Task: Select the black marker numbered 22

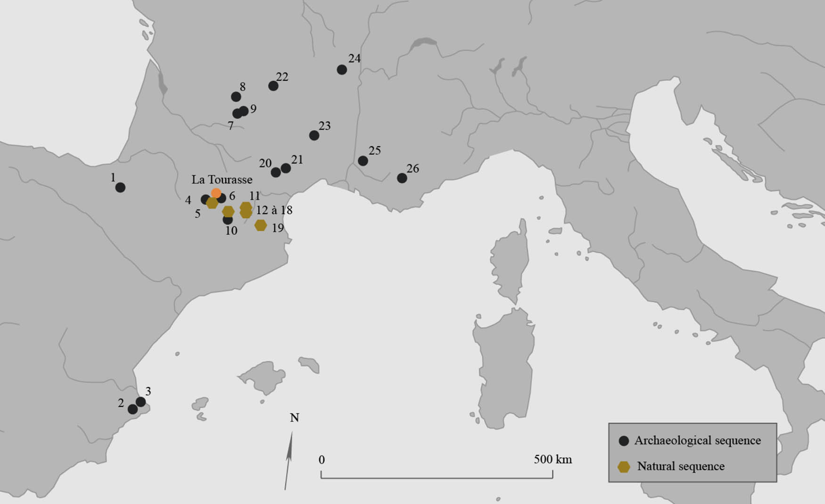Action: click(273, 86)
